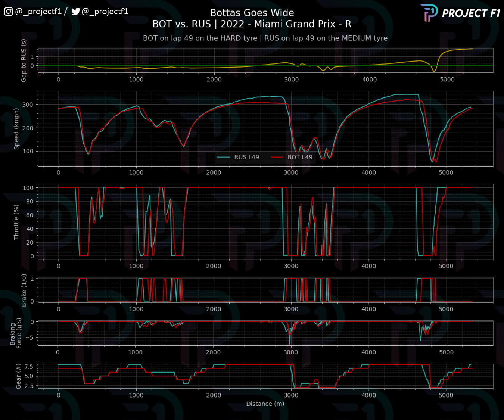Click the PROJECT F1 brand text

coord(471,13)
